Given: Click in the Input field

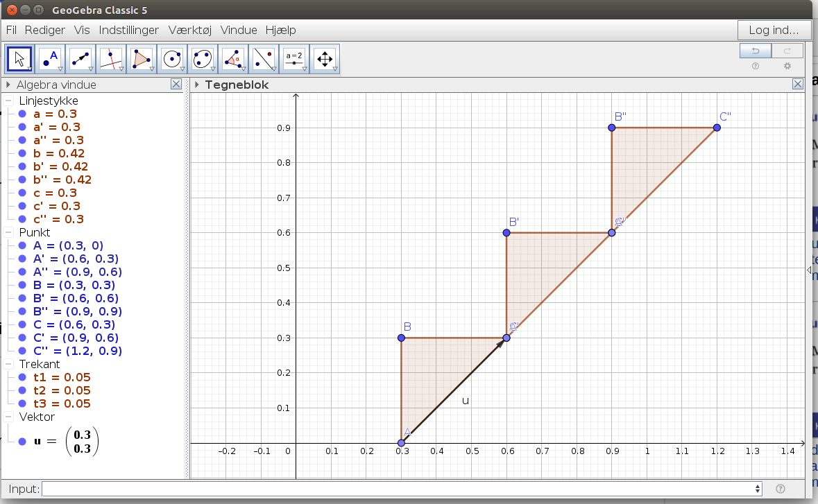Looking at the screenshot, I should point(402,488).
